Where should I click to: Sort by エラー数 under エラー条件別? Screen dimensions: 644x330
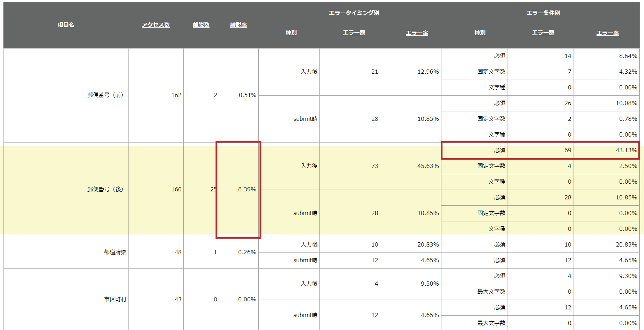(543, 32)
